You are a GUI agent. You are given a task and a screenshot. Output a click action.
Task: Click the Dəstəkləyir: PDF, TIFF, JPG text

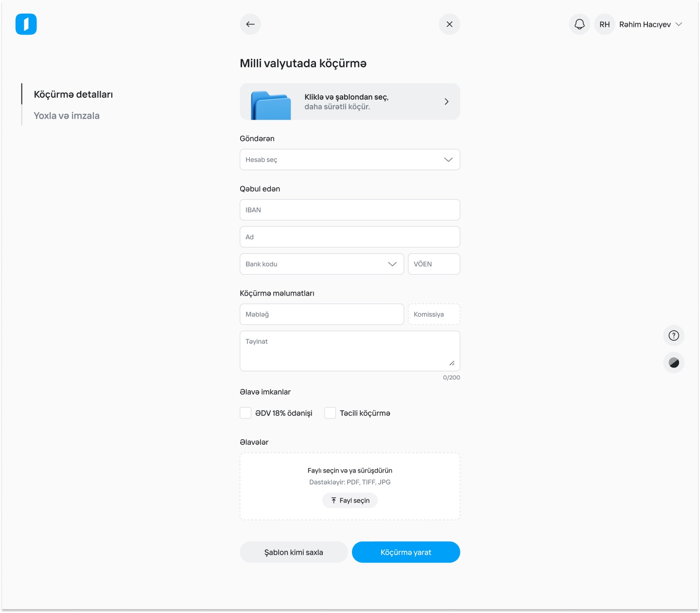pyautogui.click(x=350, y=482)
